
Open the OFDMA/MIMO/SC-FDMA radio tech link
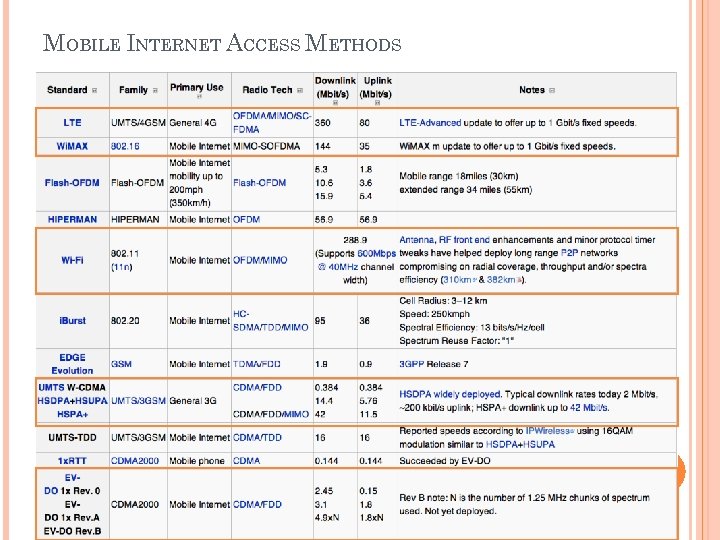pyautogui.click(x=272, y=123)
